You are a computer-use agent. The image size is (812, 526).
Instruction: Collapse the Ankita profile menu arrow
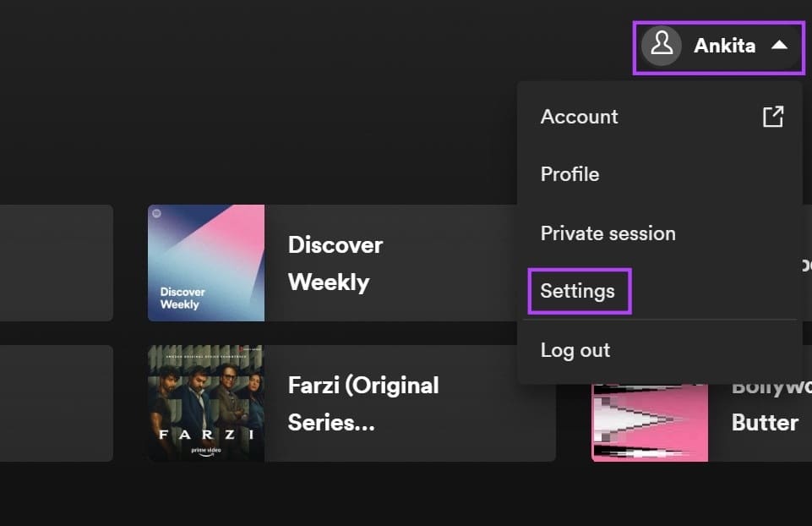pyautogui.click(x=779, y=46)
